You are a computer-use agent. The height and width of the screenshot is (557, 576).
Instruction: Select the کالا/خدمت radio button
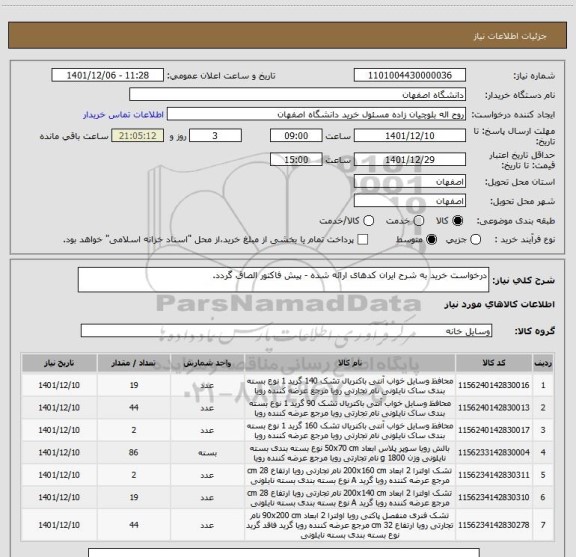pos(368,220)
